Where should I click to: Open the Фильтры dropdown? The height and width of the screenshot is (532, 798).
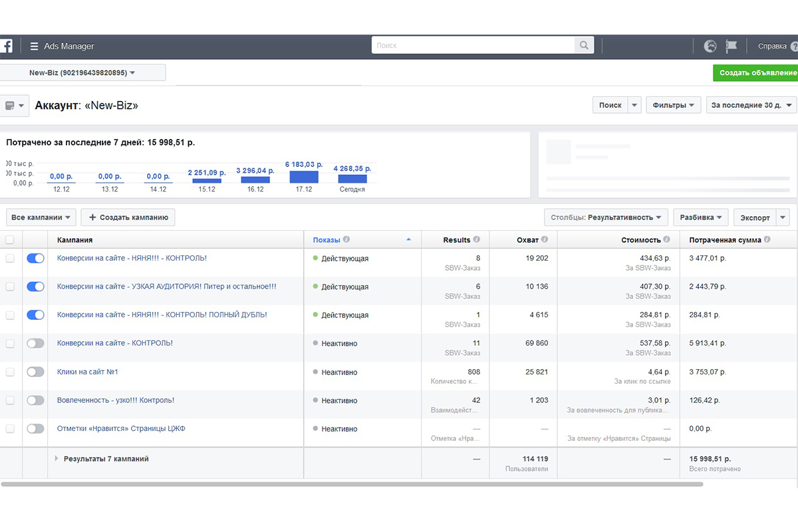(673, 105)
